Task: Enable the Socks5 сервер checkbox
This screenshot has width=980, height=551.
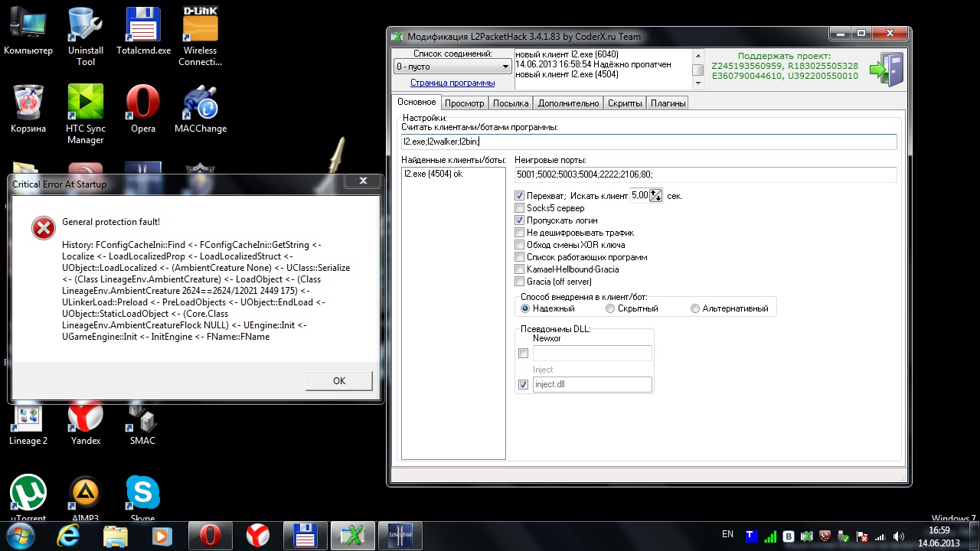Action: point(521,208)
